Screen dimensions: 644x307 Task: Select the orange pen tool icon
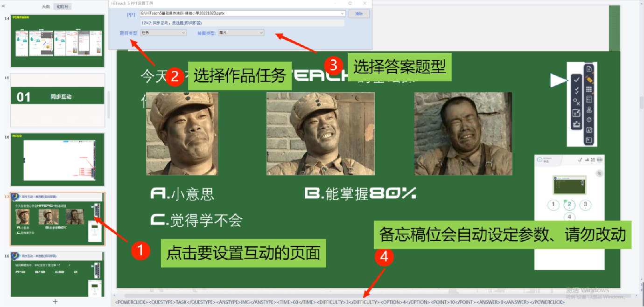(x=589, y=79)
